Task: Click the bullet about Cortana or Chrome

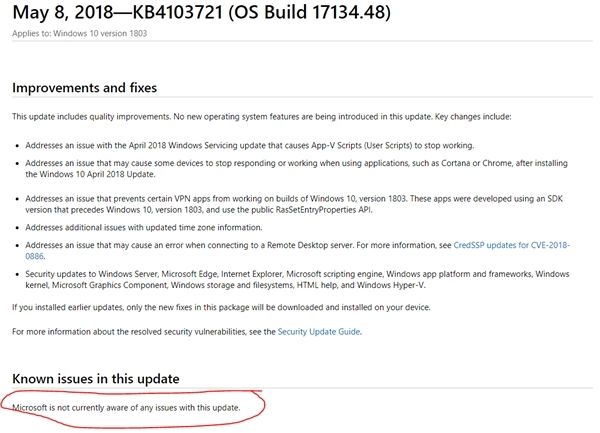Action: (x=297, y=169)
